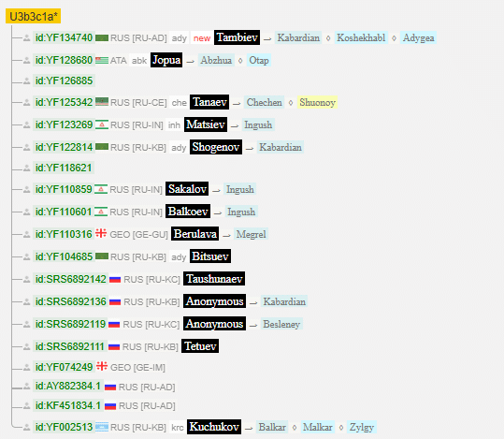Open sample id:KF451834.1
504x439 pixels.
pyautogui.click(x=68, y=405)
